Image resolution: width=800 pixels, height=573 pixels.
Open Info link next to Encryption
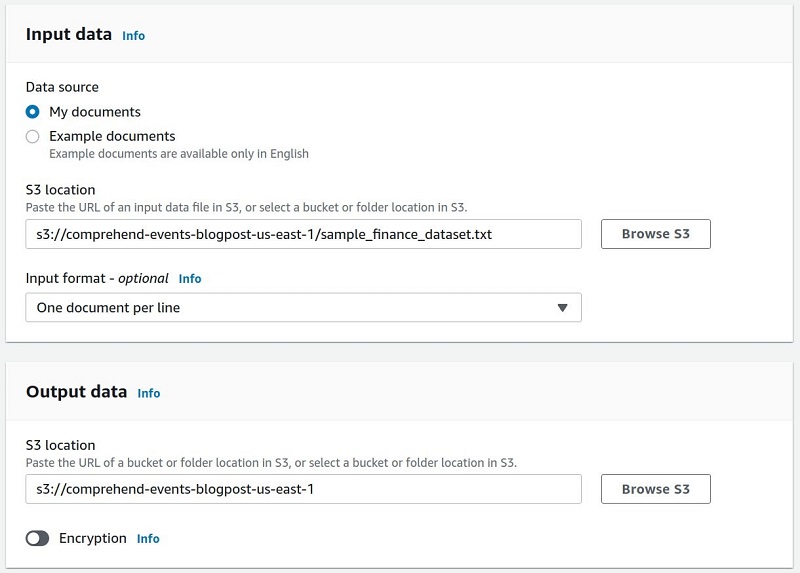[148, 539]
